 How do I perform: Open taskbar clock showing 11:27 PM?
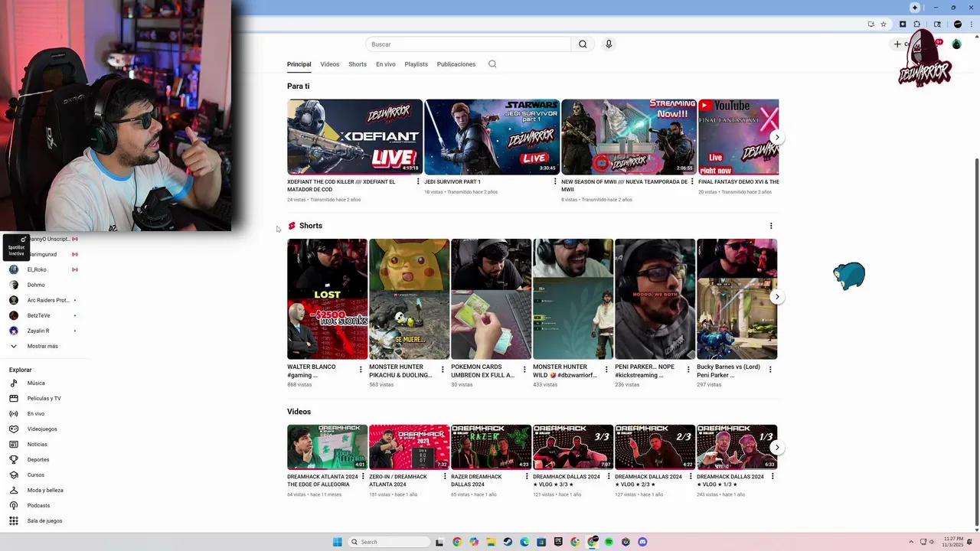tap(952, 542)
